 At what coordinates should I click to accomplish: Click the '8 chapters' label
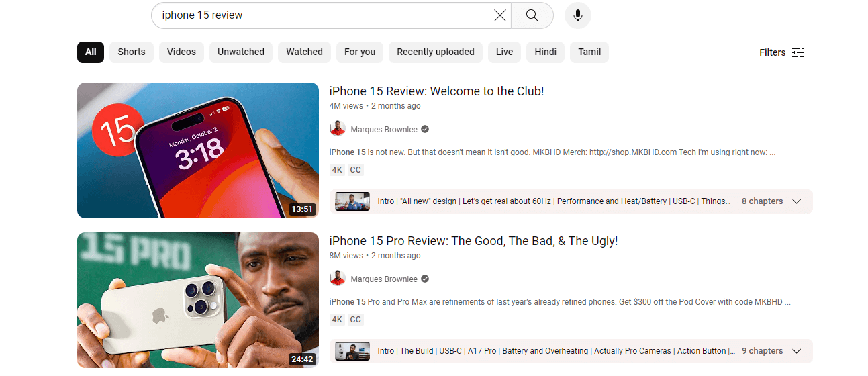(762, 201)
